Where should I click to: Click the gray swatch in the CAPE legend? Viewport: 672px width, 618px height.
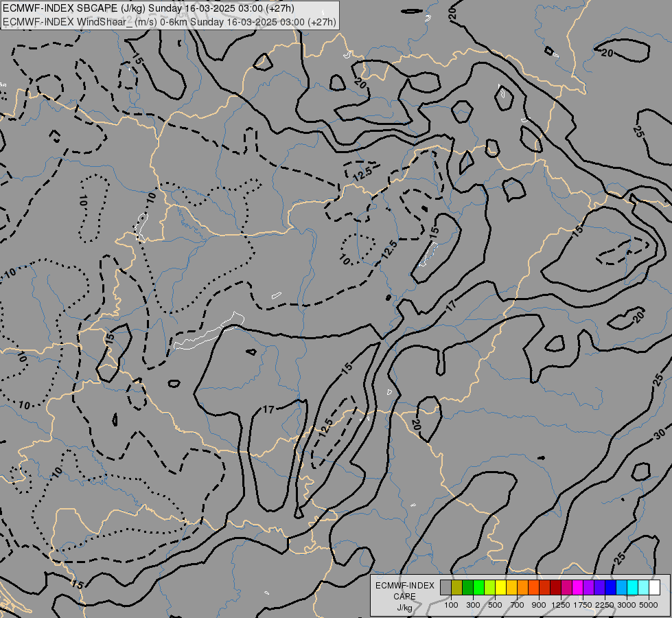445,588
